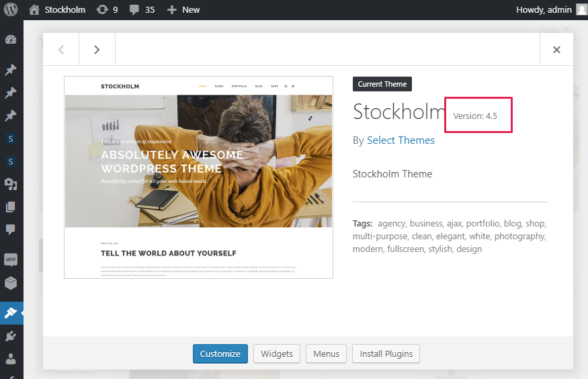Click the Version: 4.5 text
The image size is (588, 379).
click(474, 116)
